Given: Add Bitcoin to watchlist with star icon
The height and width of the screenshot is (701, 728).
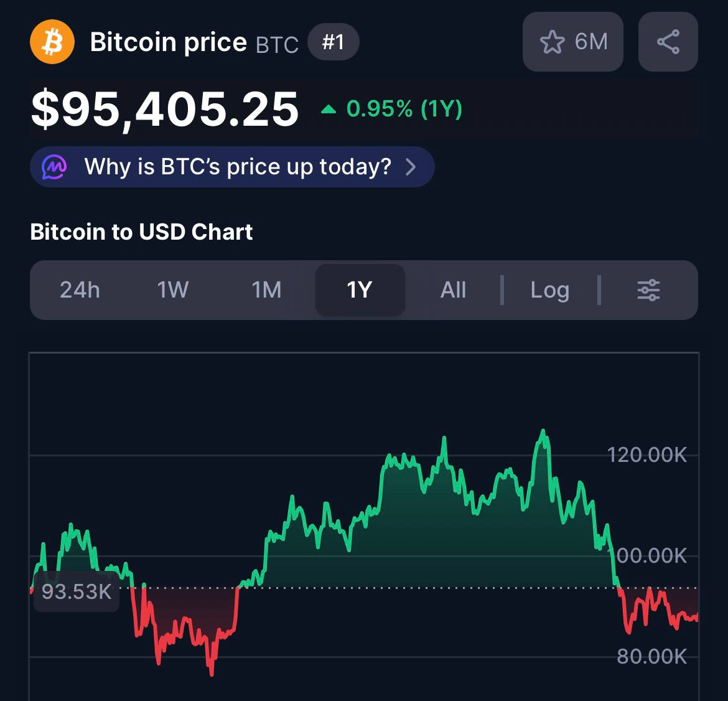Looking at the screenshot, I should 552,42.
